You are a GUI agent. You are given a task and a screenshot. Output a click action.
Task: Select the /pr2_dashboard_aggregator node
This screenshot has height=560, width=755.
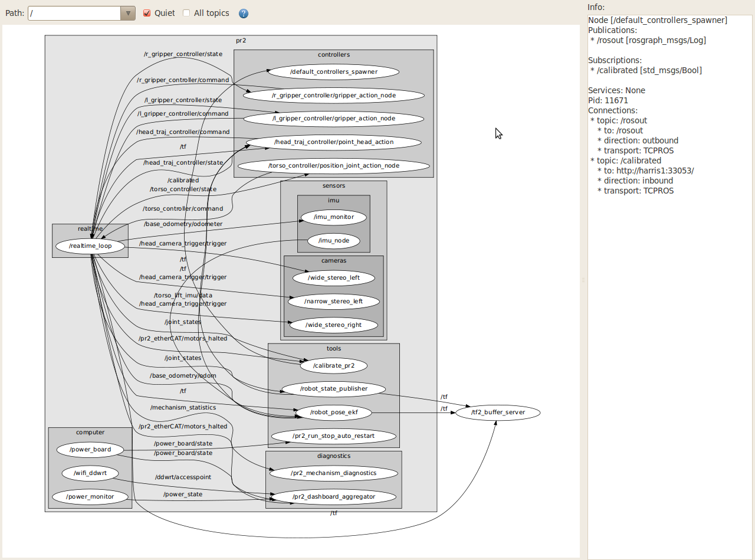(334, 497)
